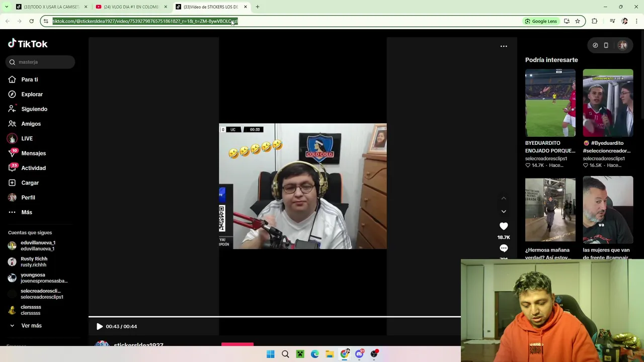Reload the page
This screenshot has height=362, width=644.
pos(31,21)
